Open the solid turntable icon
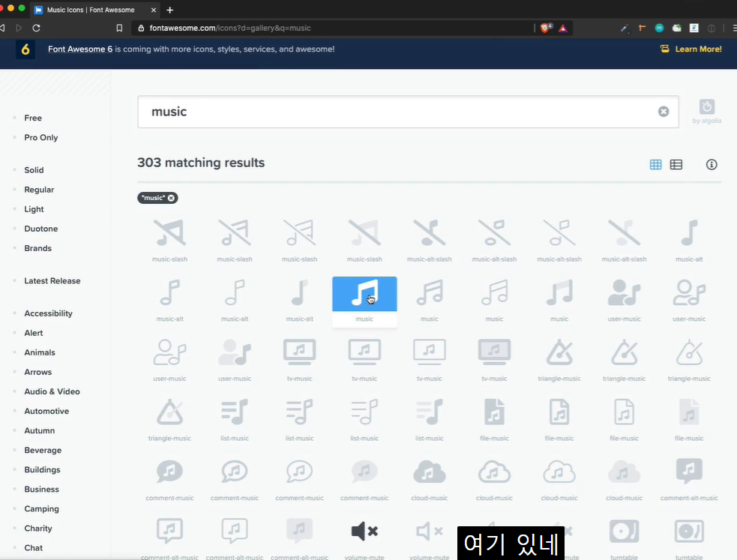This screenshot has height=560, width=737. point(625,532)
